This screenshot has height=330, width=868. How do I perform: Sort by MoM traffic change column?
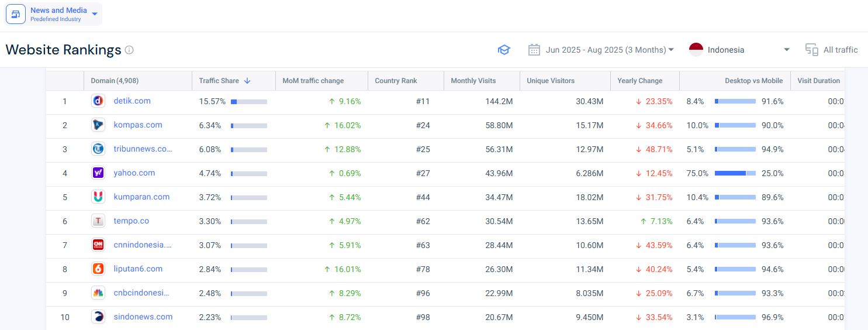point(313,81)
